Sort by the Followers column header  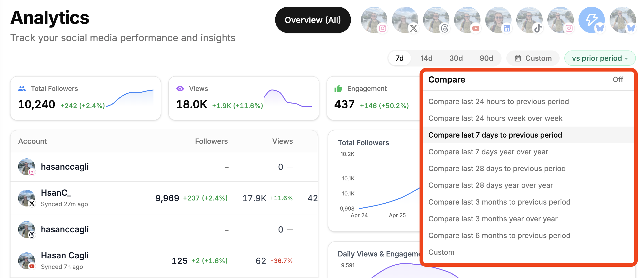point(211,141)
